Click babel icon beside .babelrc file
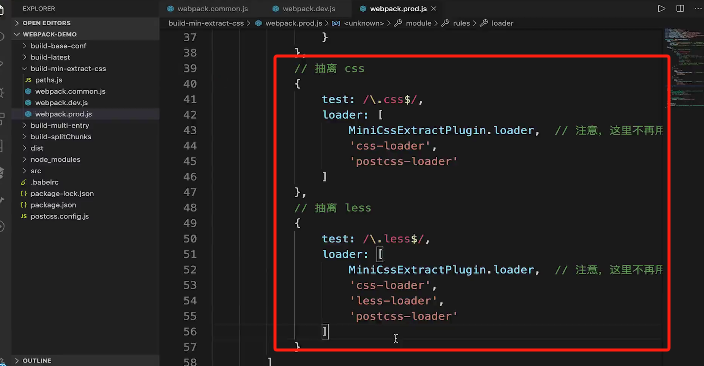This screenshot has width=704, height=366. [24, 182]
